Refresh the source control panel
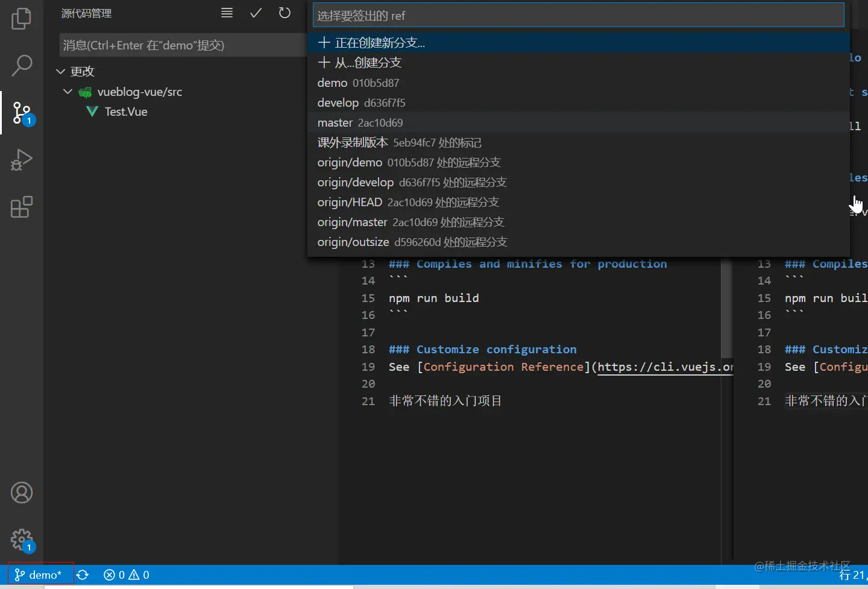 click(285, 13)
